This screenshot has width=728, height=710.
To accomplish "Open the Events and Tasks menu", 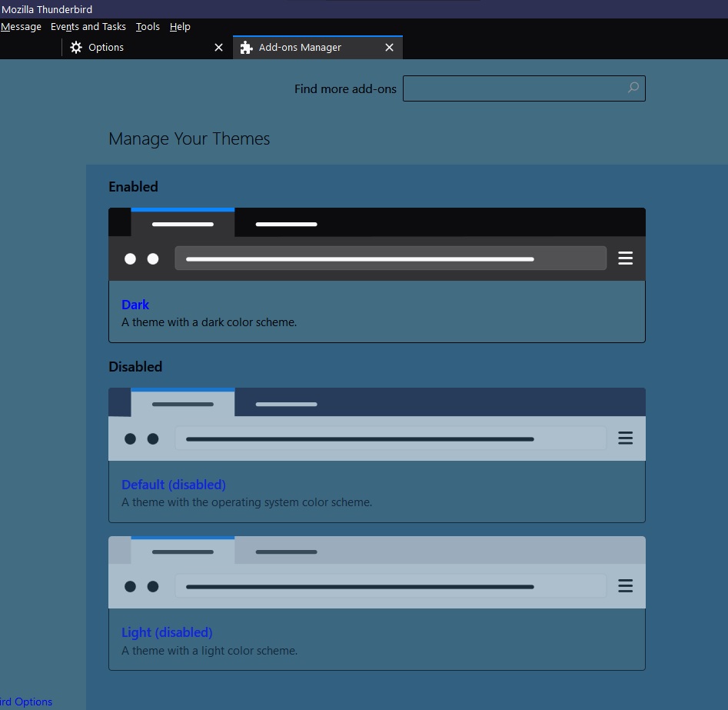I will click(88, 27).
